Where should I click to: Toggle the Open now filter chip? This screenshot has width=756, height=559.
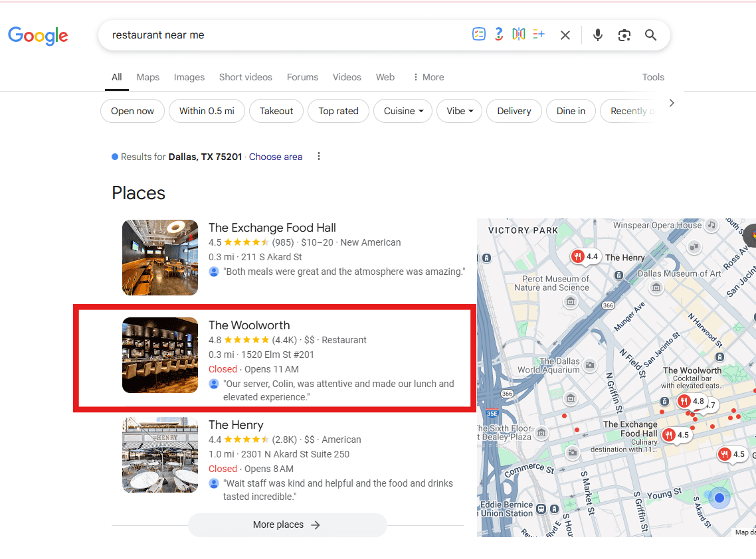coord(133,111)
